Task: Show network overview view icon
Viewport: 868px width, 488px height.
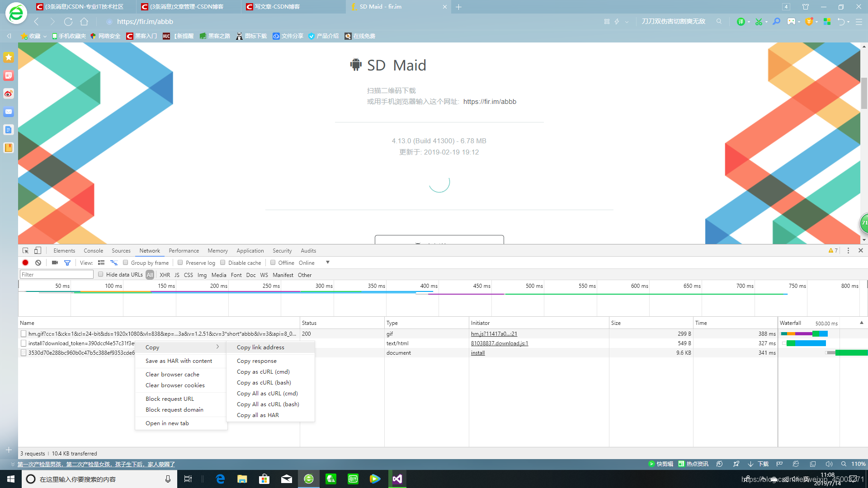Action: (x=113, y=263)
